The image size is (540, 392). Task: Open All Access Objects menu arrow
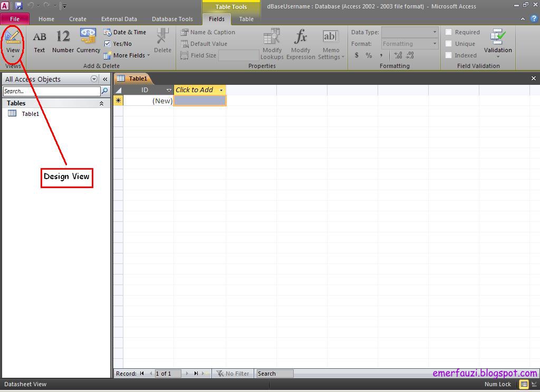[x=94, y=79]
